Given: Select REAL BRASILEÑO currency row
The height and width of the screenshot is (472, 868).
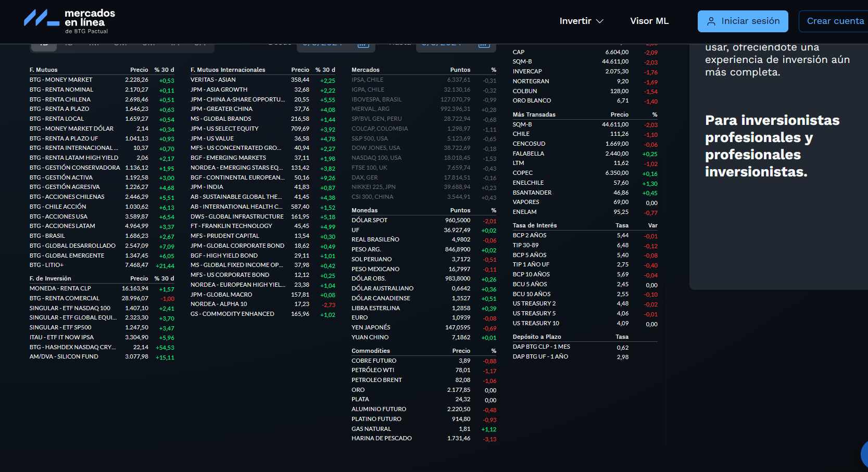Looking at the screenshot, I should coord(424,239).
